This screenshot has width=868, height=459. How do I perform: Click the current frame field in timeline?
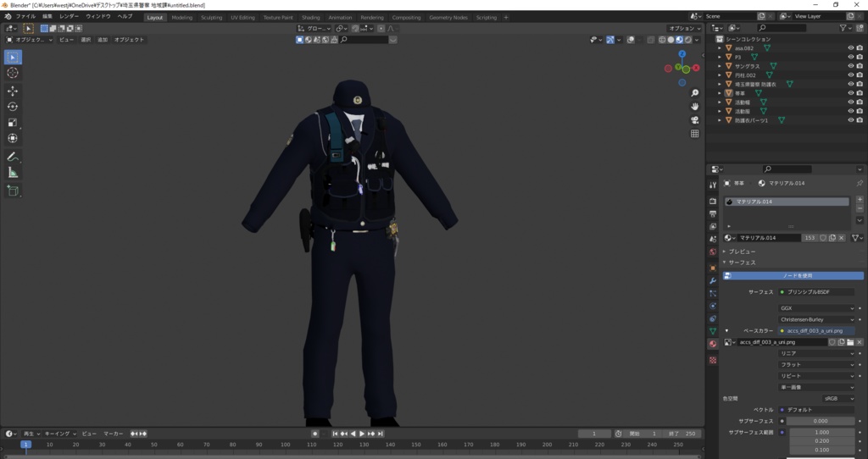tap(594, 434)
